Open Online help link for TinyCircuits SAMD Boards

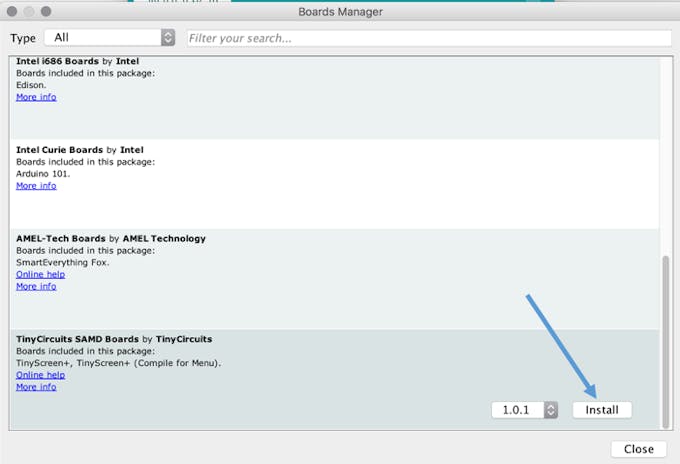pos(40,375)
